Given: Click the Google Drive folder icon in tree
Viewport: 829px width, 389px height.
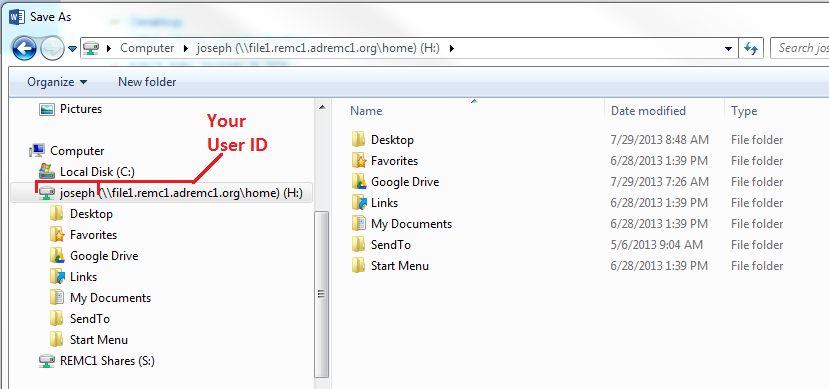Looking at the screenshot, I should [x=57, y=256].
